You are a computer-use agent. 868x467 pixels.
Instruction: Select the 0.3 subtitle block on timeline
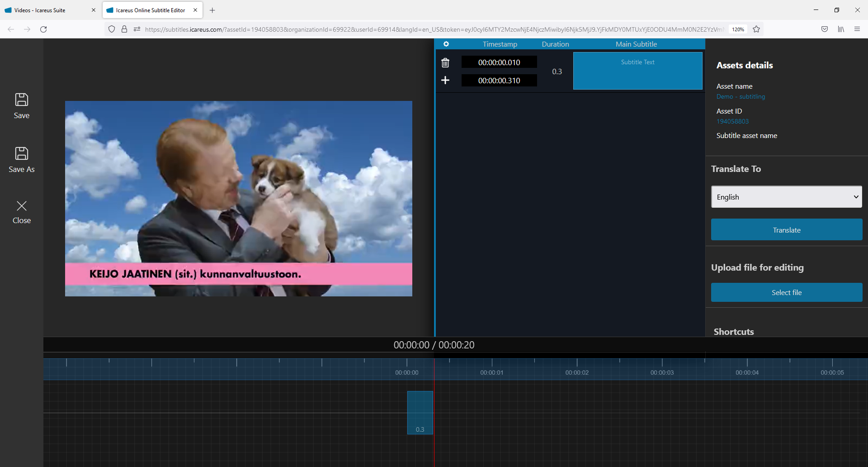420,412
